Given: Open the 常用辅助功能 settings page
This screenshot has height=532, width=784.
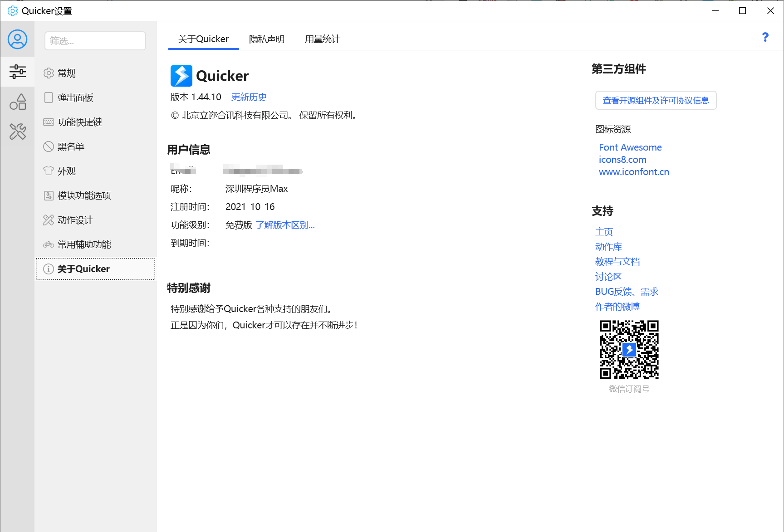Looking at the screenshot, I should pyautogui.click(x=95, y=244).
